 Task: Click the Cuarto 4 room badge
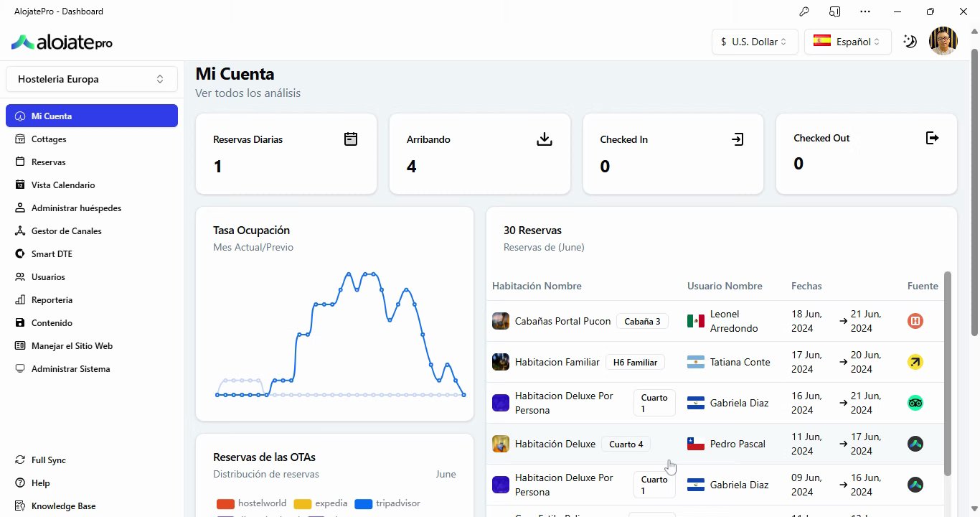626,444
